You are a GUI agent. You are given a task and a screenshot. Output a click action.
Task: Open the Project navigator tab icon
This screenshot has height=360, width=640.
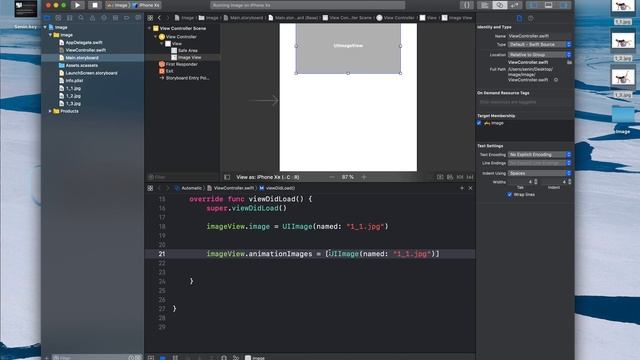click(47, 18)
